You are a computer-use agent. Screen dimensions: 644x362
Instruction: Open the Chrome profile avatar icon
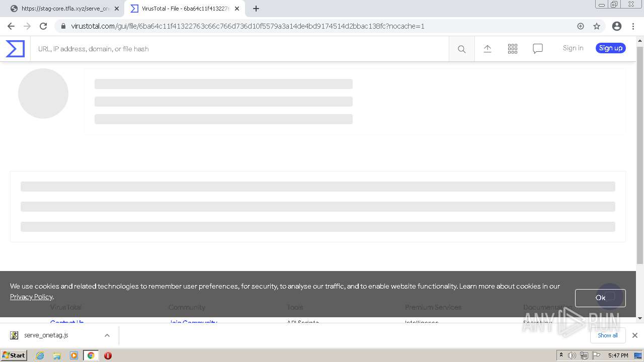(617, 26)
